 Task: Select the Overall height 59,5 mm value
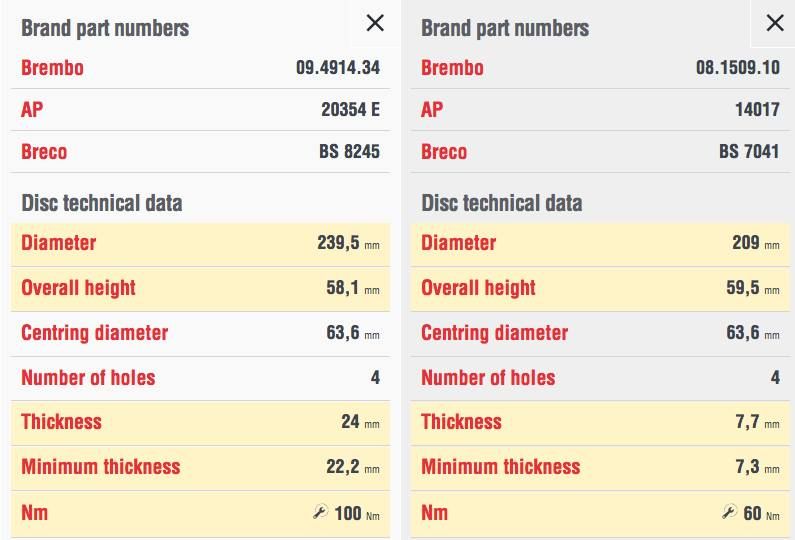[x=752, y=288]
